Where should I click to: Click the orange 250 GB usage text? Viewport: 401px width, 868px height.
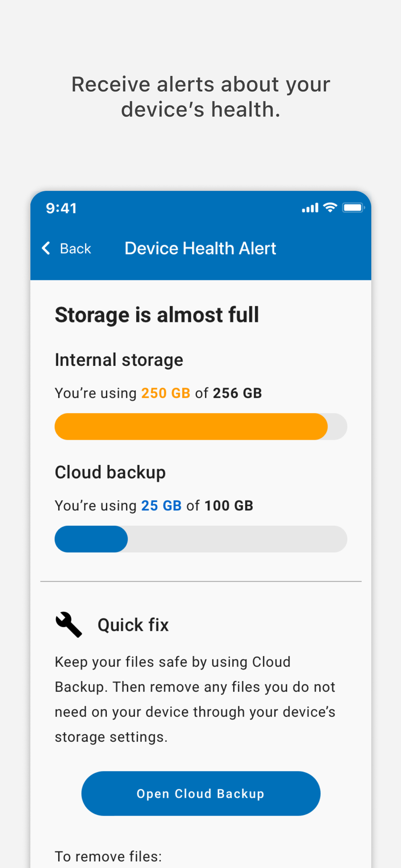coord(166,393)
